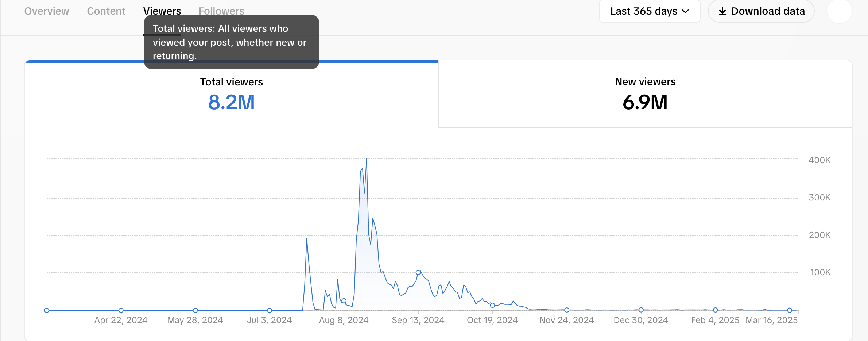Switch chart to New viewers card

(x=645, y=94)
